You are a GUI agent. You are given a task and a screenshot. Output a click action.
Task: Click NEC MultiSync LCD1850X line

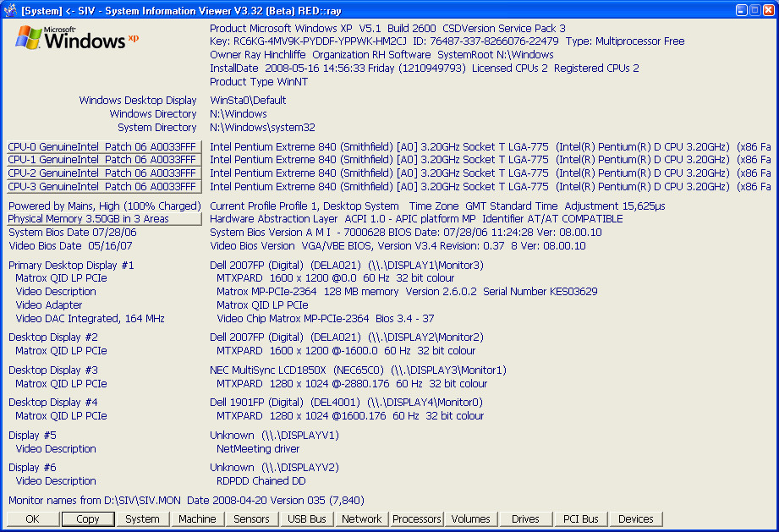(358, 370)
